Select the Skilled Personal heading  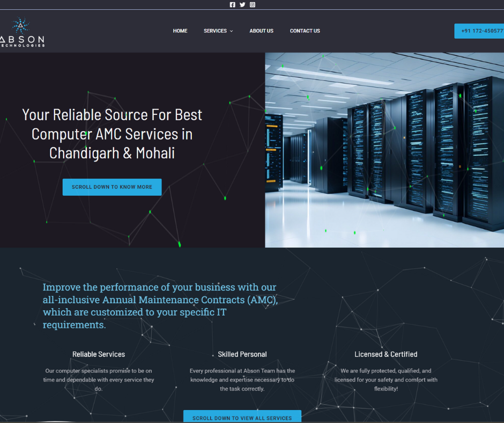[242, 354]
